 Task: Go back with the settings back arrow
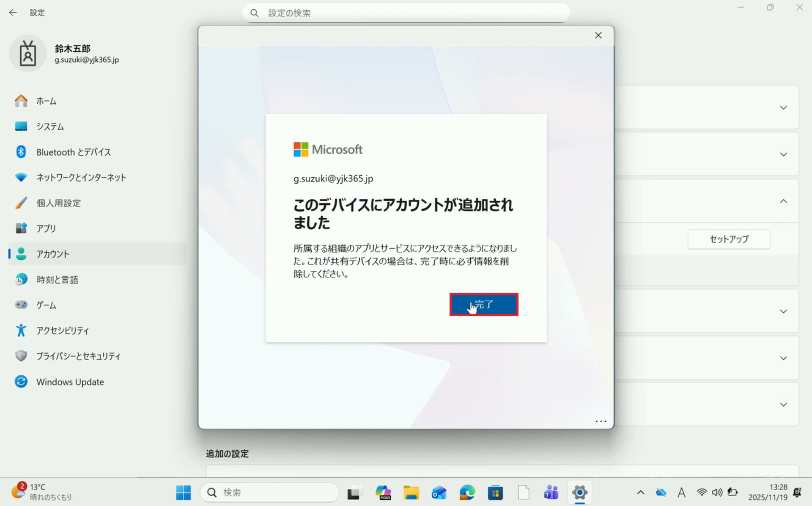click(x=13, y=13)
